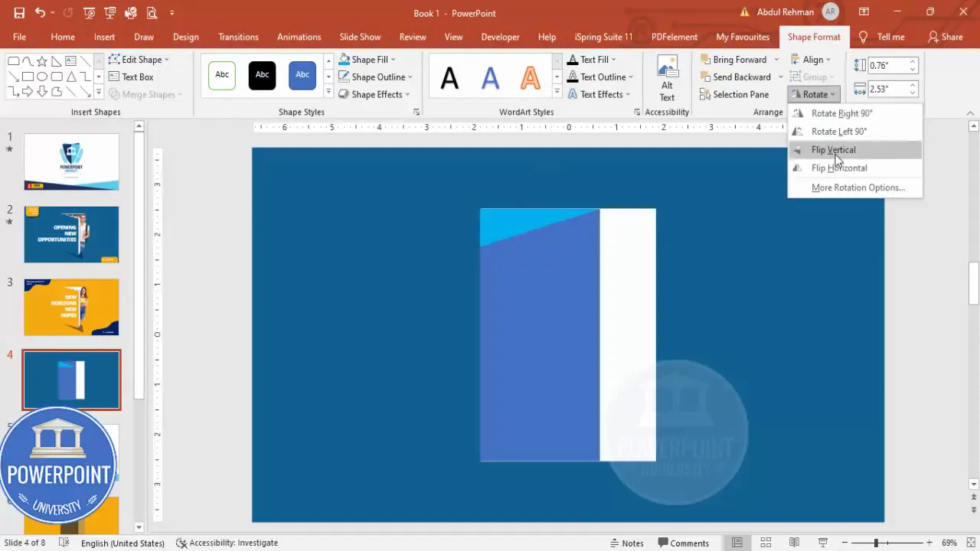Switch to the Insert tab

[x=105, y=37]
